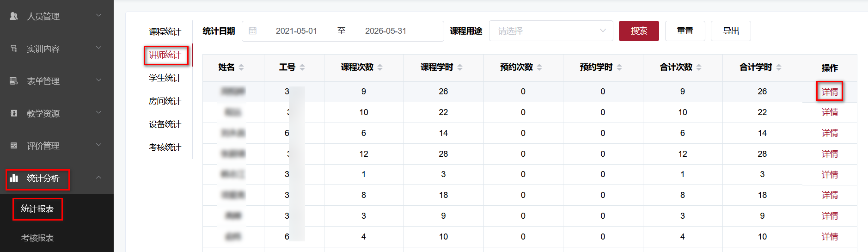Open 详情 for row with 3 学时
Image resolution: width=868 pixels, height=252 pixels.
pos(830,175)
